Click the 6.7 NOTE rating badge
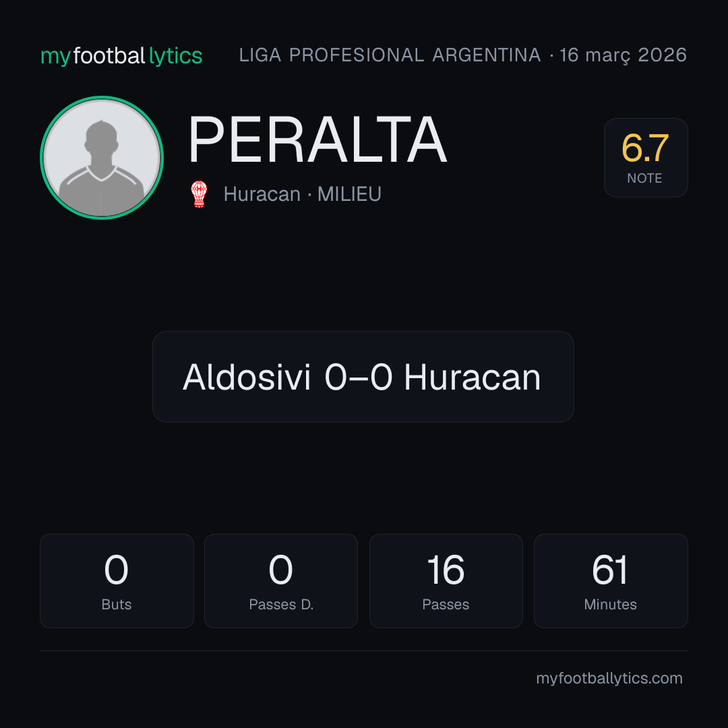 (x=645, y=157)
